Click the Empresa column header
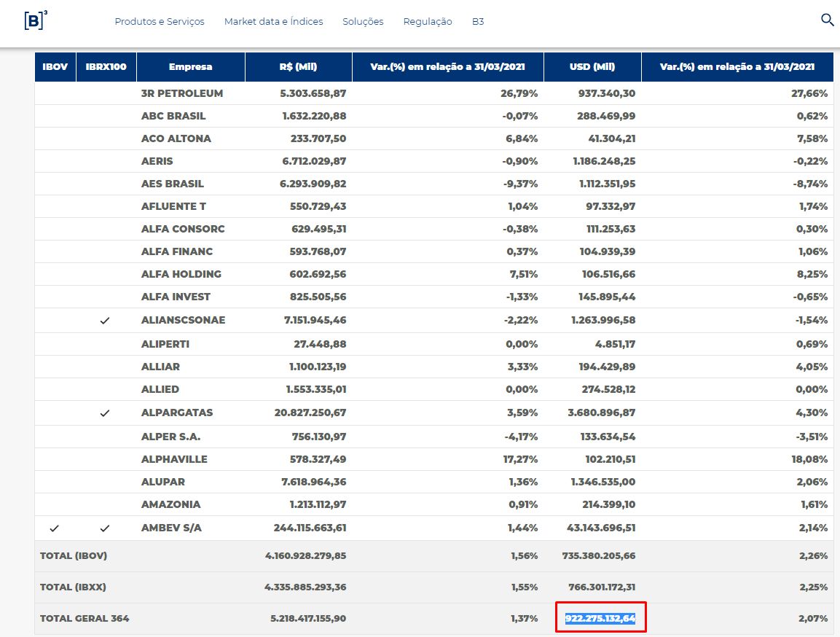 pyautogui.click(x=191, y=67)
